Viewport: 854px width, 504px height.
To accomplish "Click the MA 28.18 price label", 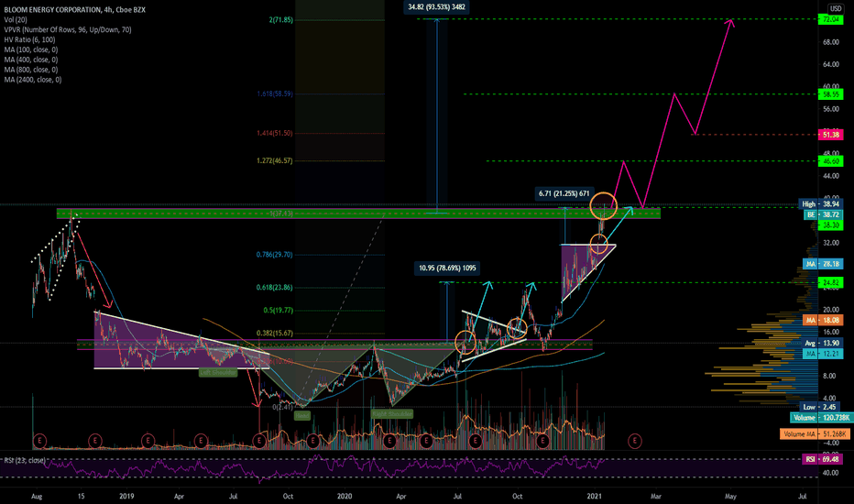I will pos(823,264).
